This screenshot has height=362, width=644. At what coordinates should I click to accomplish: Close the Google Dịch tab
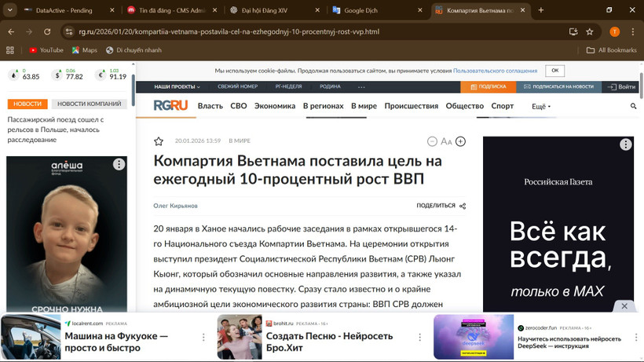click(419, 10)
